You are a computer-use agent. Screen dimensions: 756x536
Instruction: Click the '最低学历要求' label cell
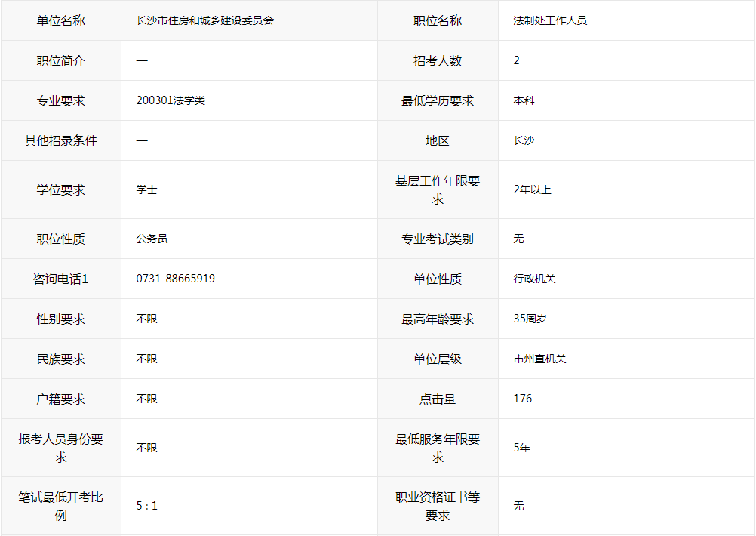438,101
